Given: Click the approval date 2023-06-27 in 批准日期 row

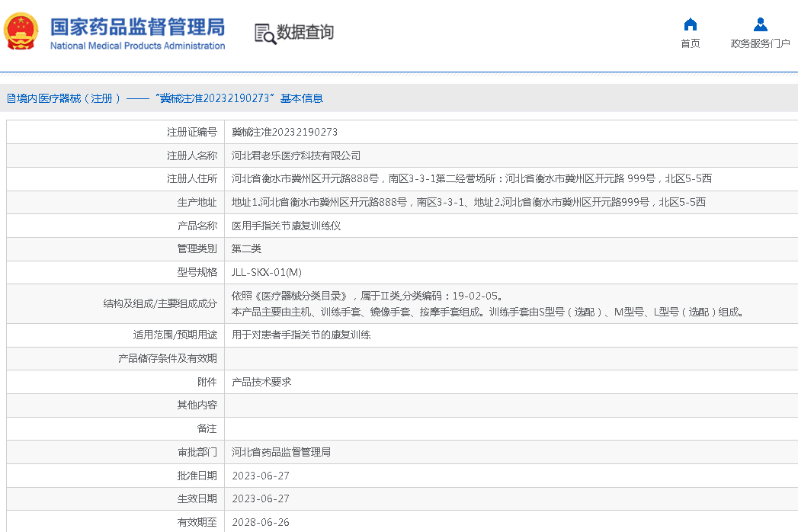Looking at the screenshot, I should click(x=260, y=476).
